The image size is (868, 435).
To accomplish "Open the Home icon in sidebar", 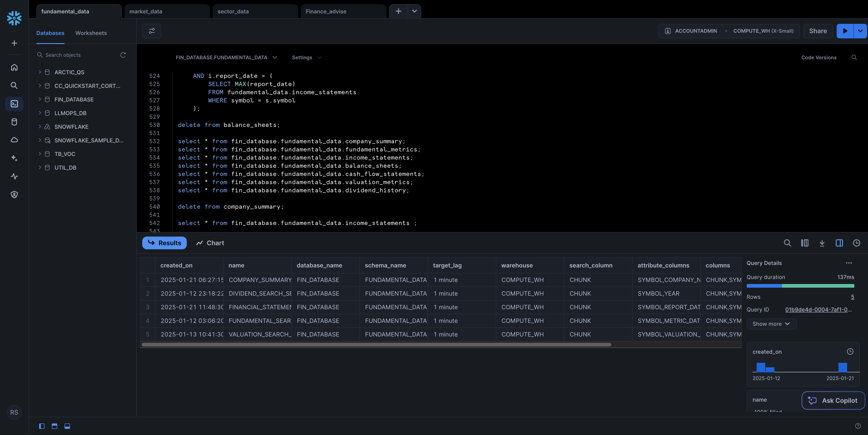I will tap(14, 67).
